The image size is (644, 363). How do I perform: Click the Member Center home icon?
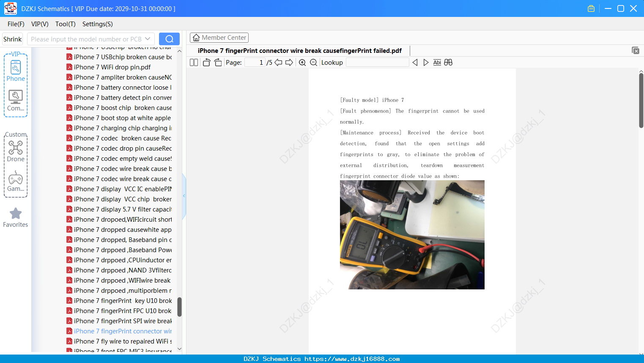pos(196,38)
